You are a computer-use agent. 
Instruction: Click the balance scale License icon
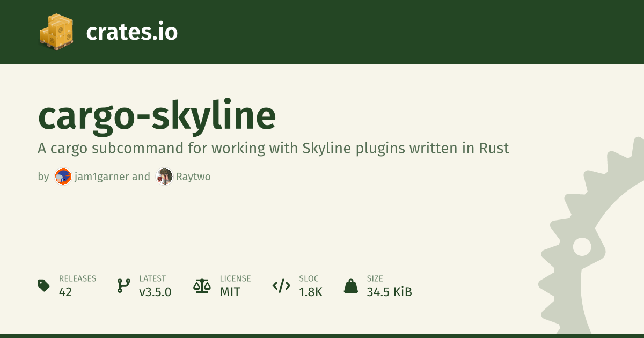(x=202, y=285)
